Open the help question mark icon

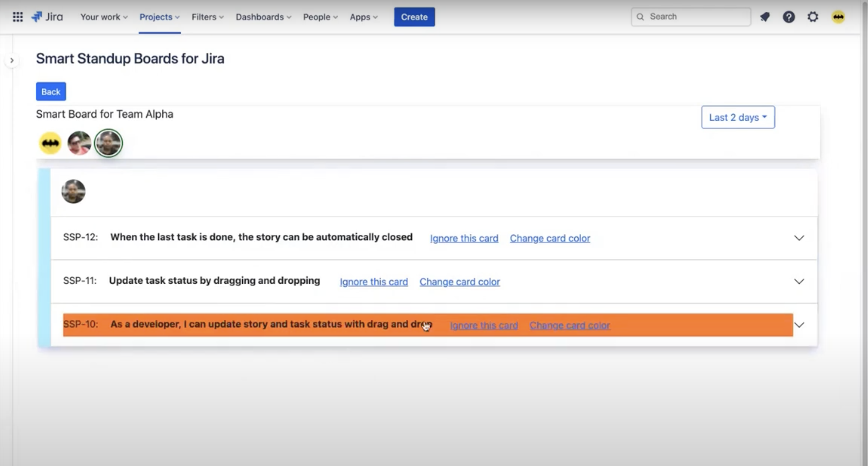click(x=788, y=17)
